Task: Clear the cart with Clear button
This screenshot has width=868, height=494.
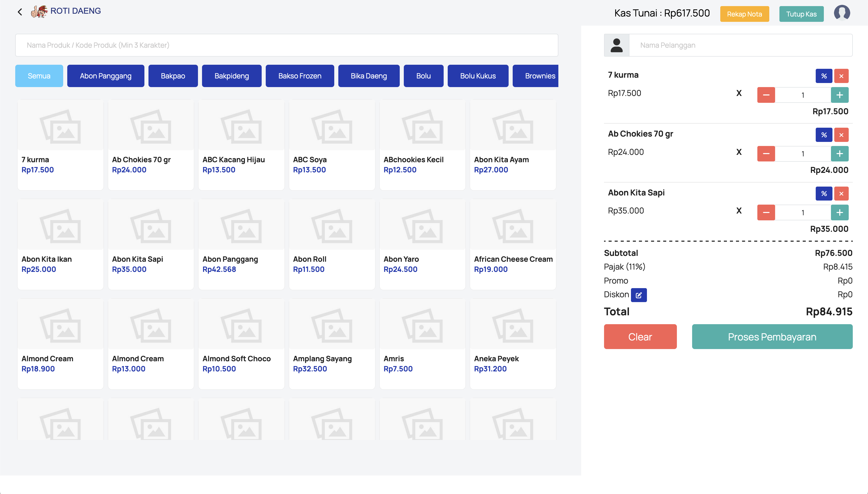Action: (x=640, y=337)
